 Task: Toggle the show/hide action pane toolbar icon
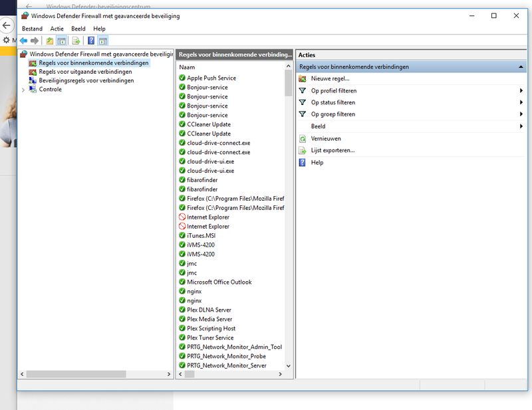point(103,41)
